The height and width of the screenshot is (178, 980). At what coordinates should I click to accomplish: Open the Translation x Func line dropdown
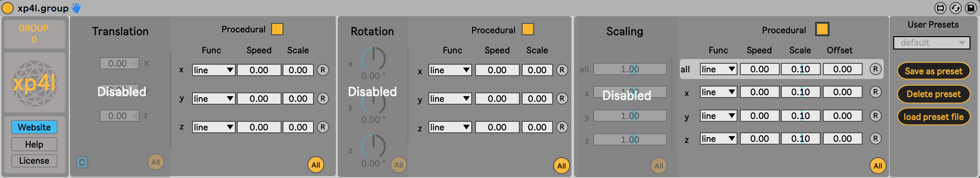(x=213, y=70)
